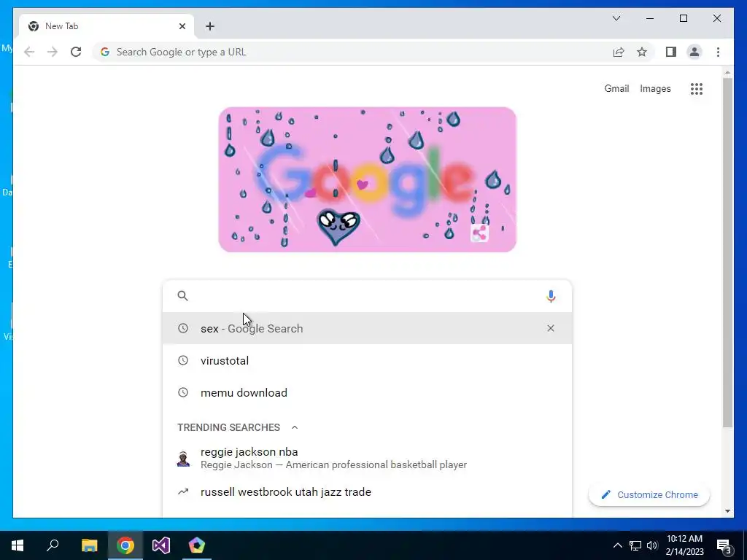Open Chrome's three-dot menu
Image resolution: width=747 pixels, height=560 pixels.
[718, 52]
